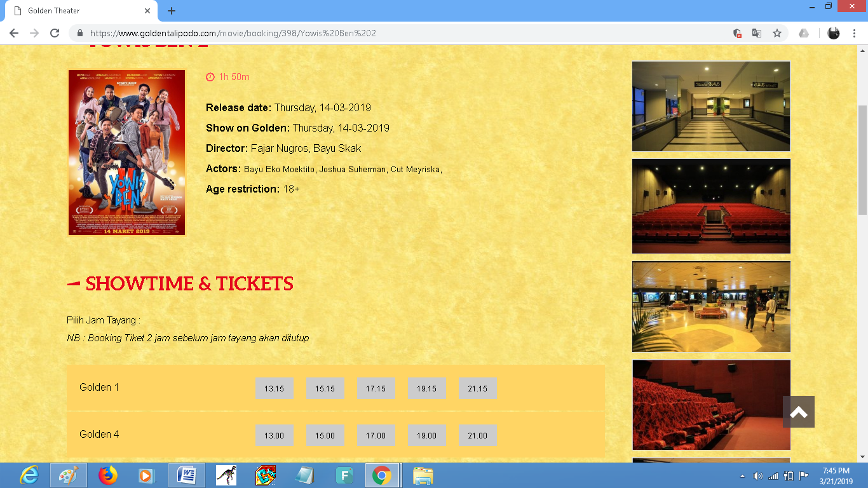
Task: Bookmark this page with the star icon
Action: [776, 33]
